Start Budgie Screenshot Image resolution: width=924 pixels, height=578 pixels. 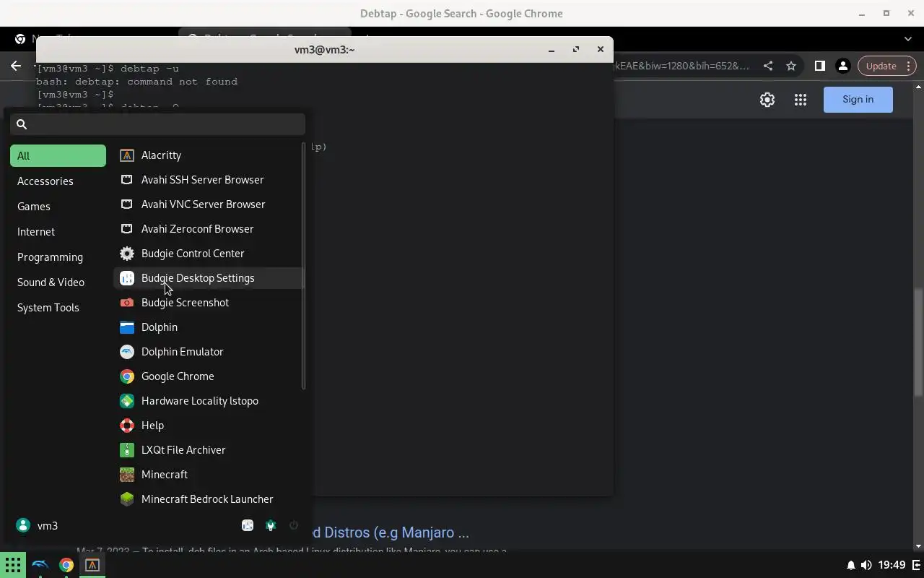click(x=209, y=303)
